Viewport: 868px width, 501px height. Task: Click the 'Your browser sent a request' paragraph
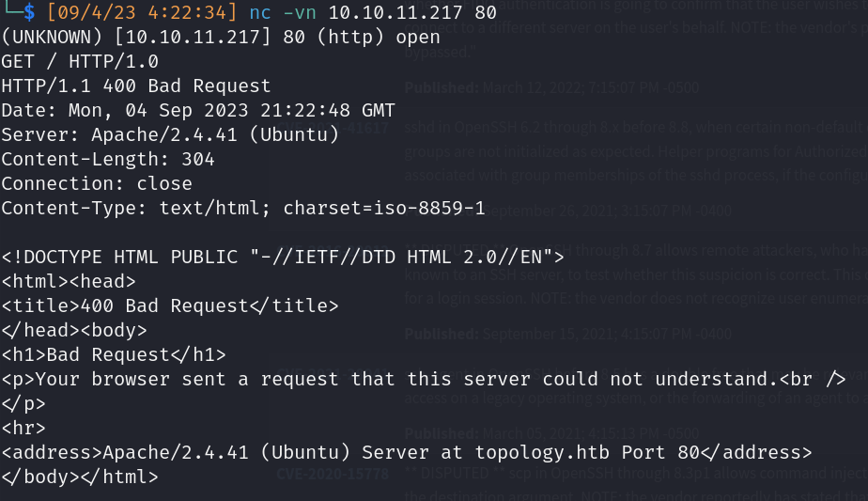[x=424, y=379]
